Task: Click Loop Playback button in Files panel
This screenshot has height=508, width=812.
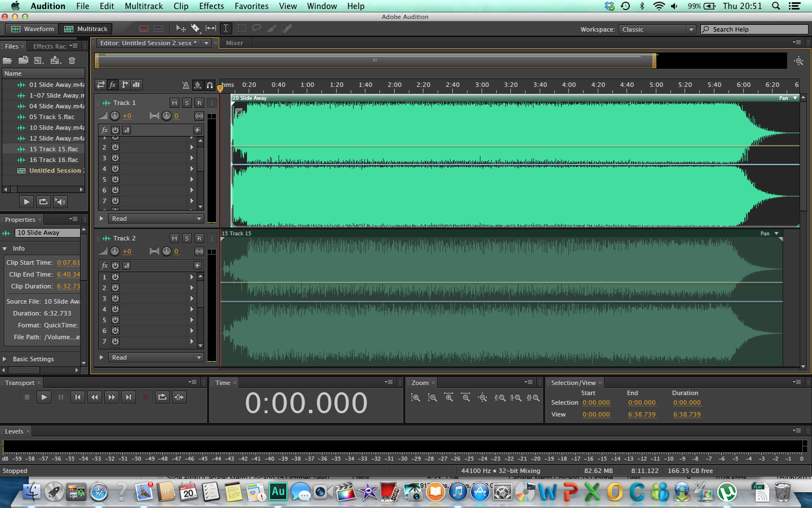Action: pyautogui.click(x=43, y=202)
